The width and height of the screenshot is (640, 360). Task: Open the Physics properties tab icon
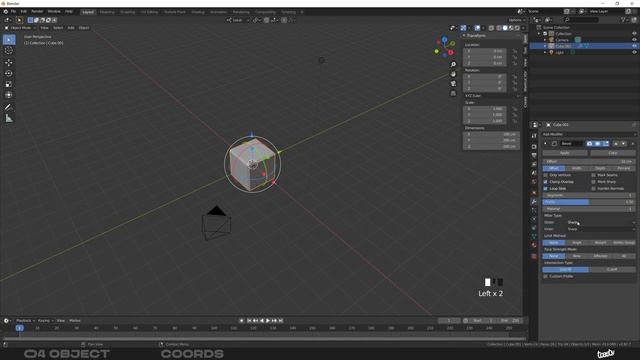[534, 219]
